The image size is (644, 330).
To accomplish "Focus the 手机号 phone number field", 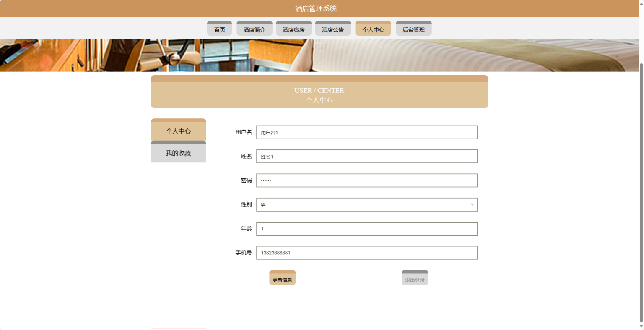I will 367,253.
